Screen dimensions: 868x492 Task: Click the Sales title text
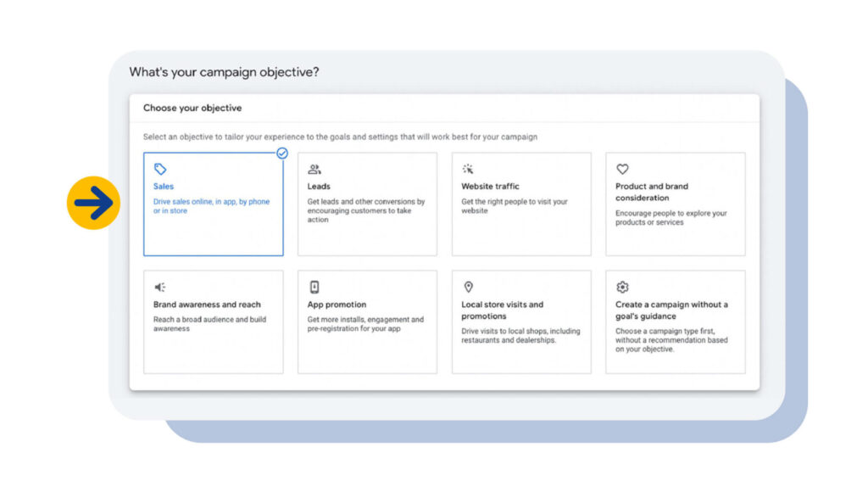point(164,186)
